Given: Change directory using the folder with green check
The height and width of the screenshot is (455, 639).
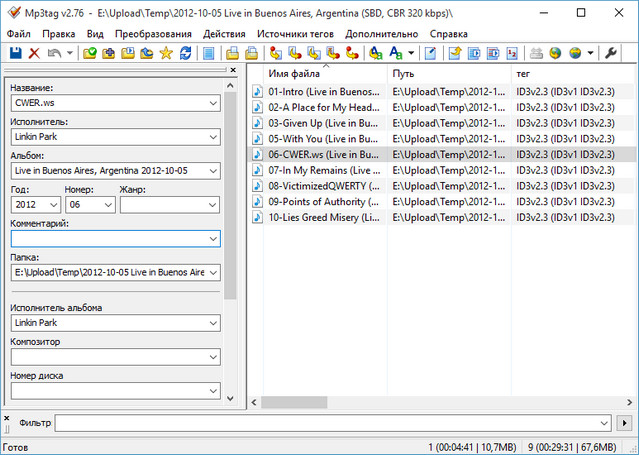Looking at the screenshot, I should click(x=89, y=53).
